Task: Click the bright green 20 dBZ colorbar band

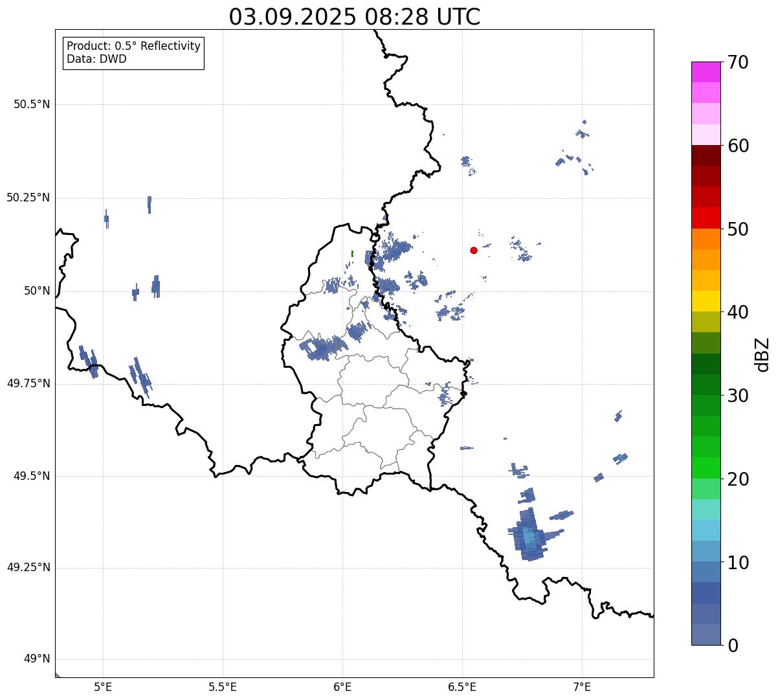Action: pos(706,468)
